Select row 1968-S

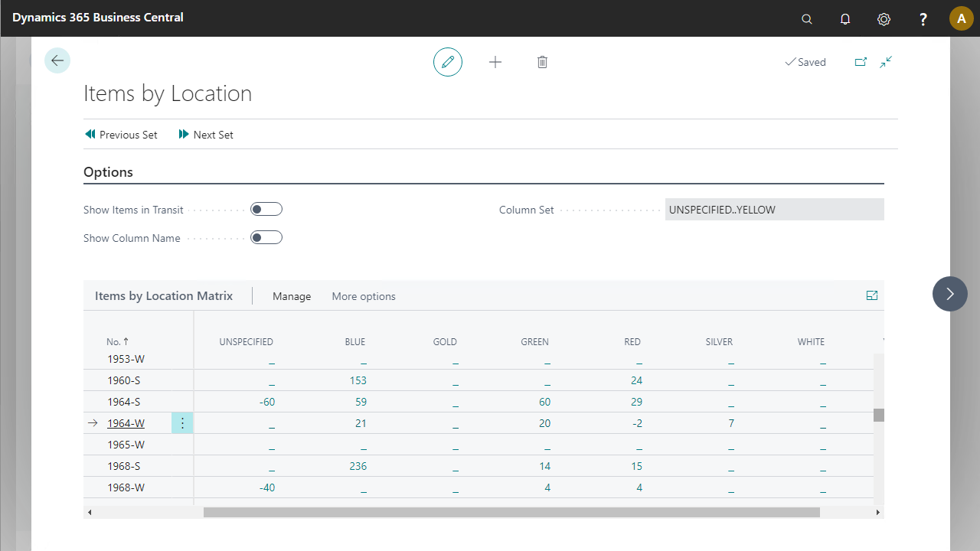(124, 466)
